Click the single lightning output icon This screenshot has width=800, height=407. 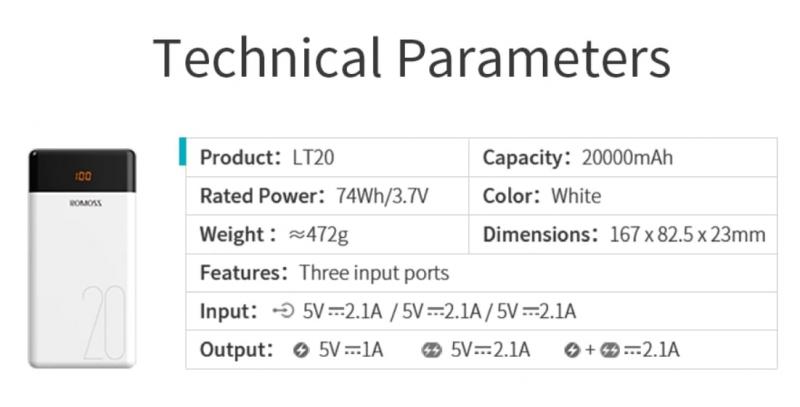click(x=301, y=350)
